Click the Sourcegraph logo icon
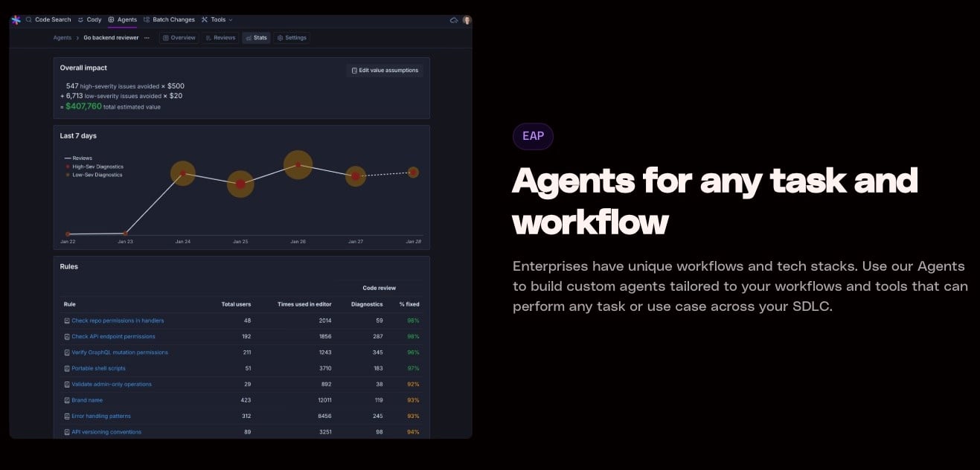The image size is (980, 470). tap(15, 19)
